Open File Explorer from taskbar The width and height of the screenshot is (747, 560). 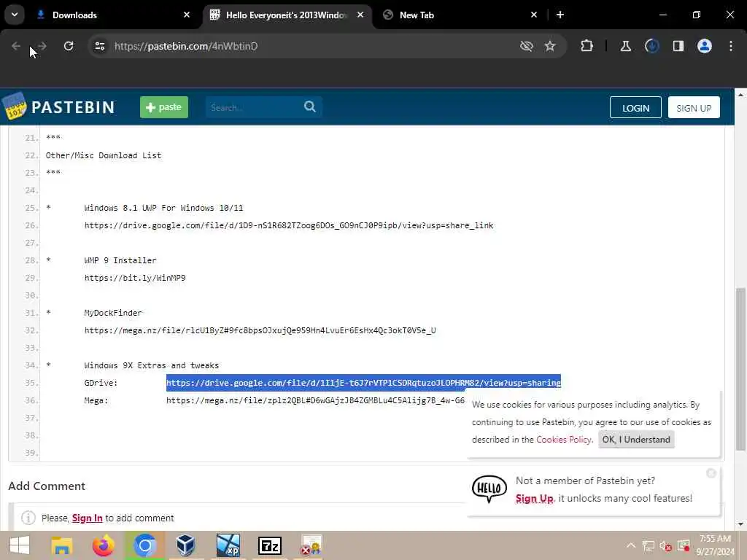(61, 545)
